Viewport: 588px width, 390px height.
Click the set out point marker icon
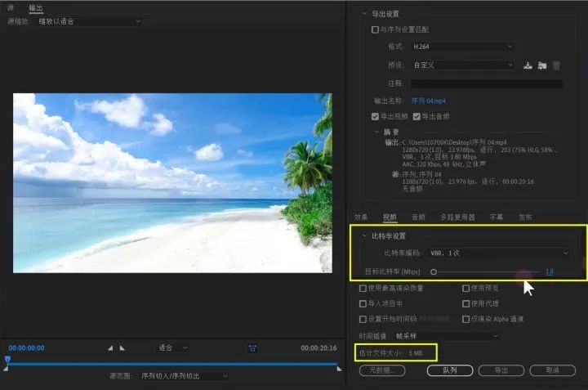(122, 348)
